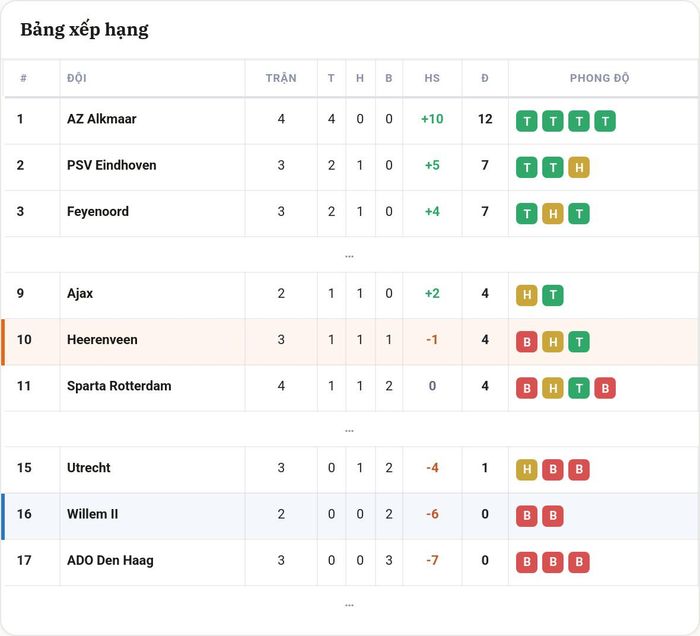The width and height of the screenshot is (700, 636).
Task: Expand hidden rows between Feyenoord and Ajax
Action: click(x=349, y=256)
